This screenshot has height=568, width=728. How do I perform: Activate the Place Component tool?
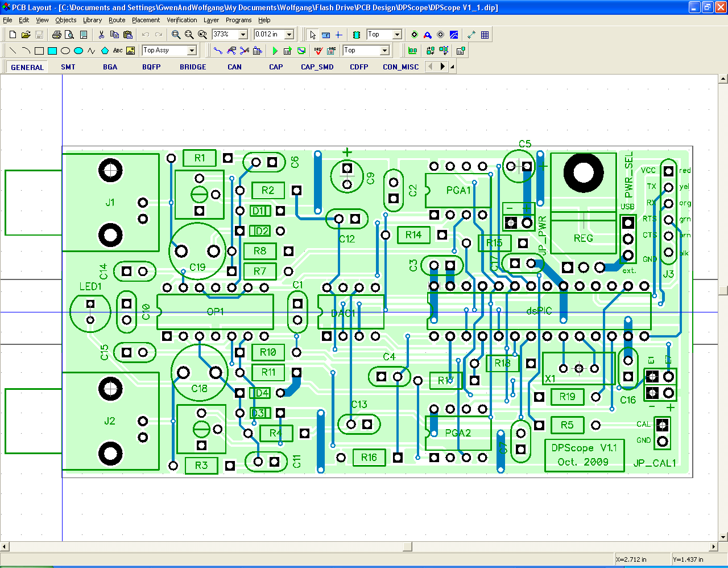(x=357, y=34)
